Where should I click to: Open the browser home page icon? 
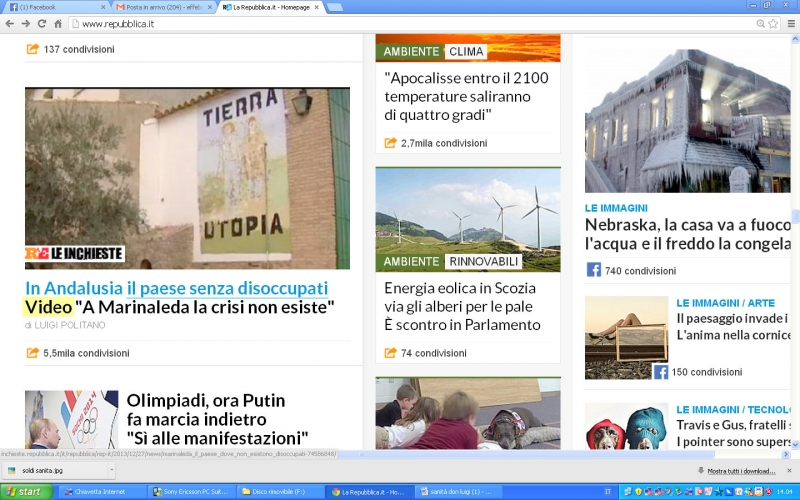click(58, 23)
